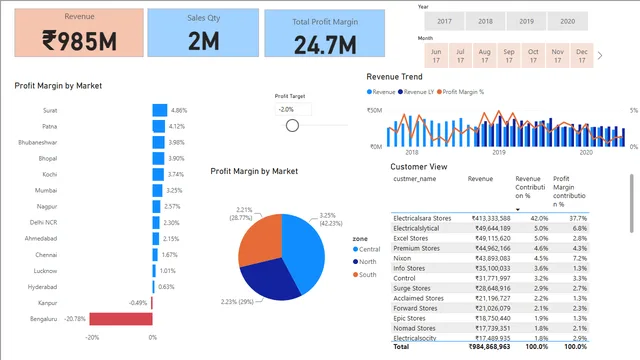Image resolution: width=640 pixels, height=360 pixels.
Task: Click the Central zone legend marker
Action: [x=355, y=249]
